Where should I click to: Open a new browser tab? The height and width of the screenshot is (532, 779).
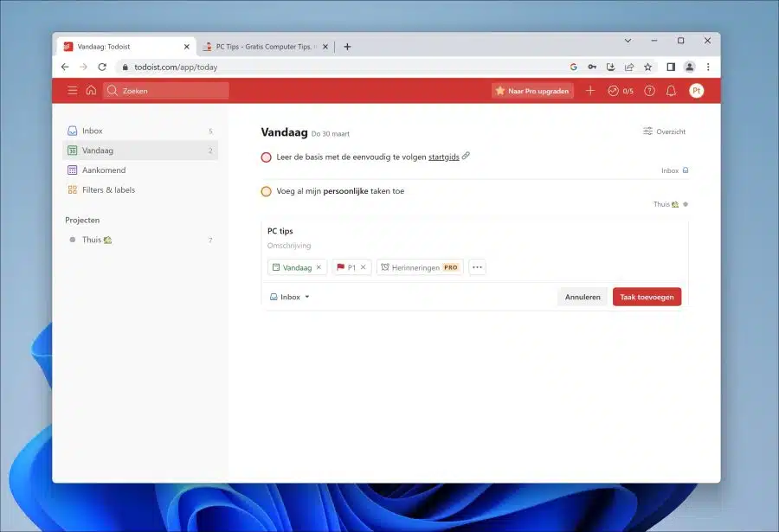(347, 47)
